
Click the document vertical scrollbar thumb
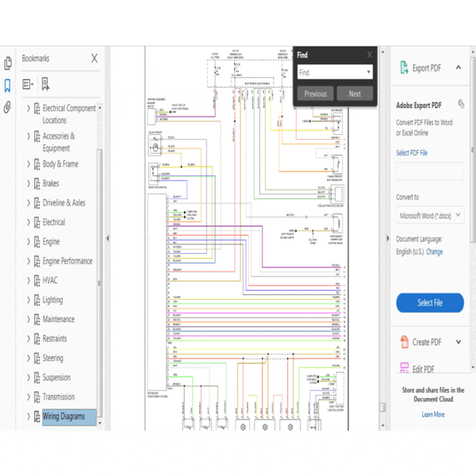click(x=383, y=408)
